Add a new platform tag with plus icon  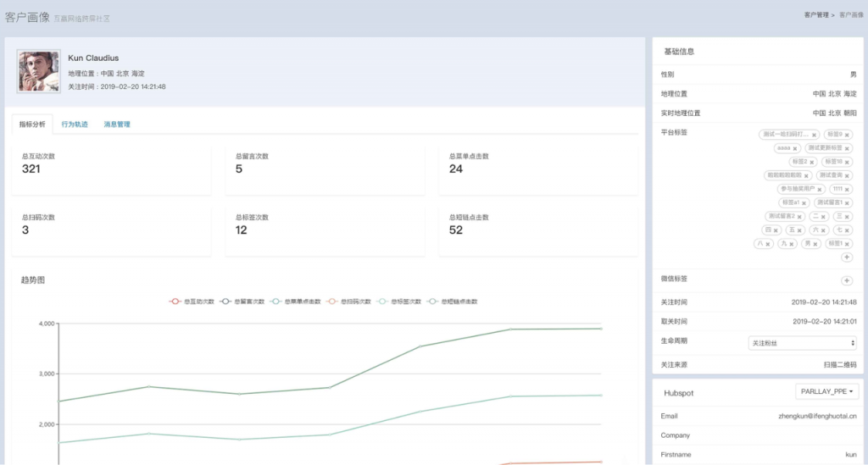click(846, 257)
